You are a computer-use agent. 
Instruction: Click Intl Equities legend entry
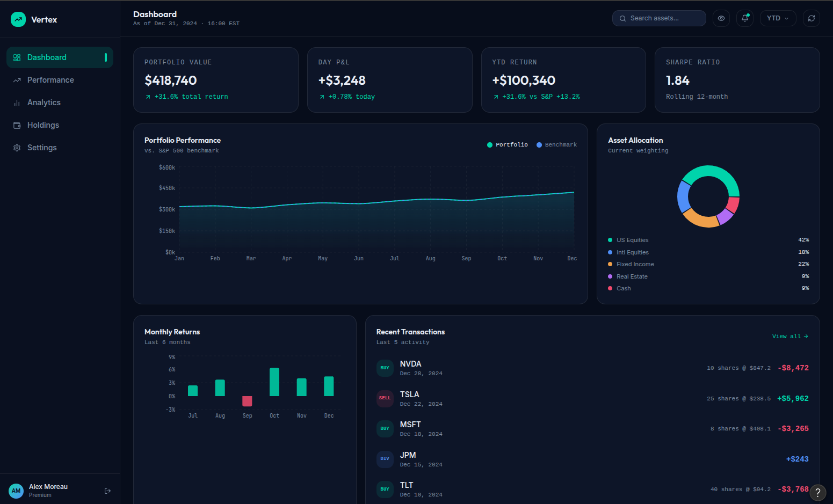(x=708, y=252)
